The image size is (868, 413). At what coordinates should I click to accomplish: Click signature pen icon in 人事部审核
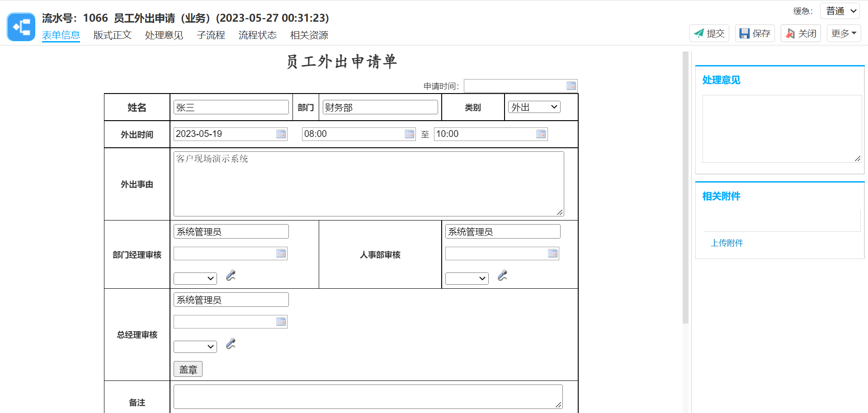point(503,276)
